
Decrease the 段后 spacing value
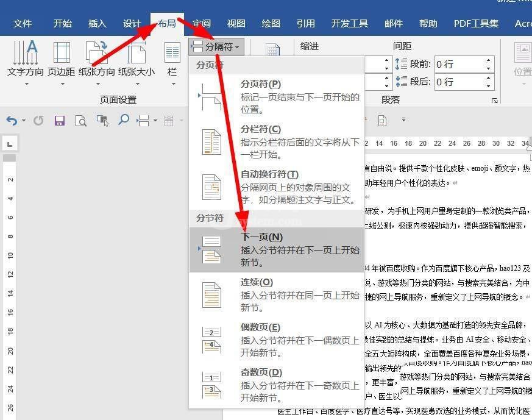pos(488,86)
